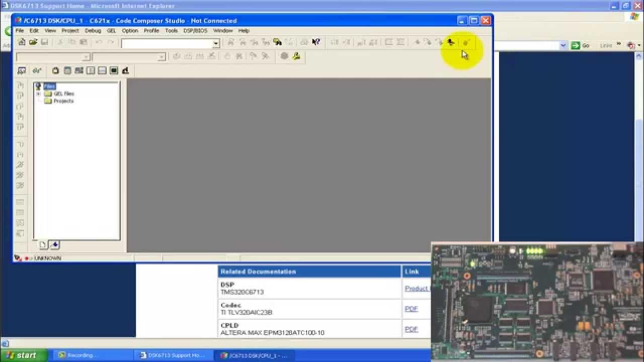644x362 pixels.
Task: Select the Files root tree item
Action: coord(49,86)
